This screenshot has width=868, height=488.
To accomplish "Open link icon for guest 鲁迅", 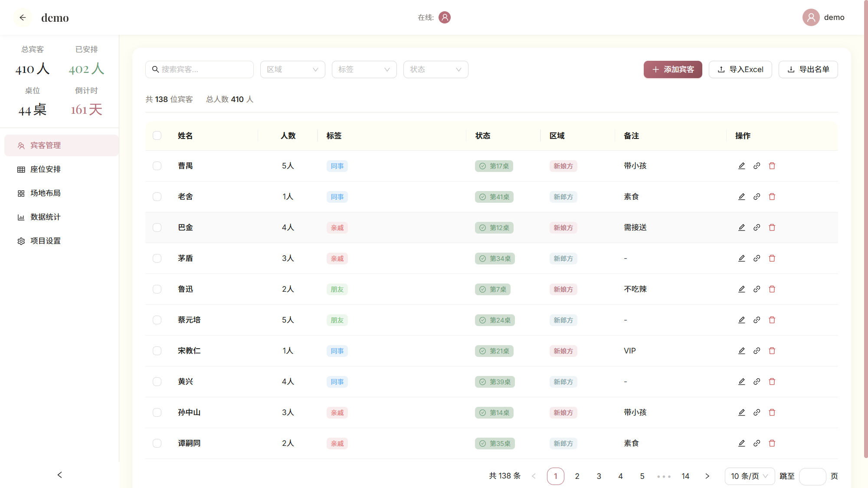I will [757, 289].
